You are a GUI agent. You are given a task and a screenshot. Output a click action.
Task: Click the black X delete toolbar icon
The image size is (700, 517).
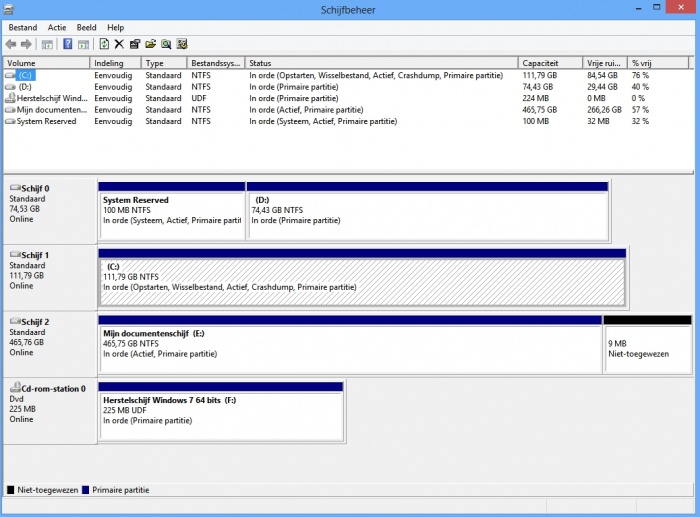tap(119, 44)
